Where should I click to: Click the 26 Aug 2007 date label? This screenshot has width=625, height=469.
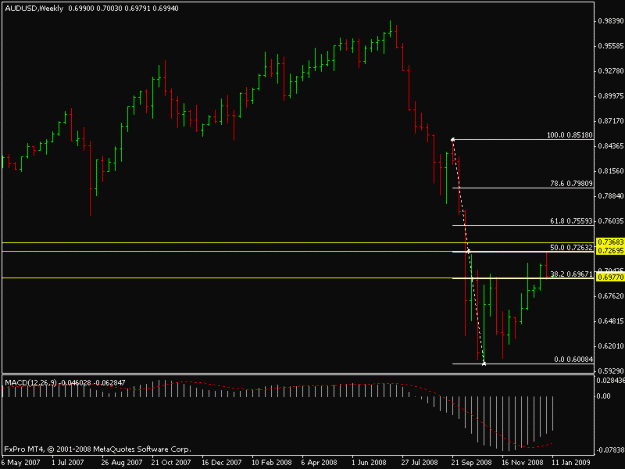[121, 462]
